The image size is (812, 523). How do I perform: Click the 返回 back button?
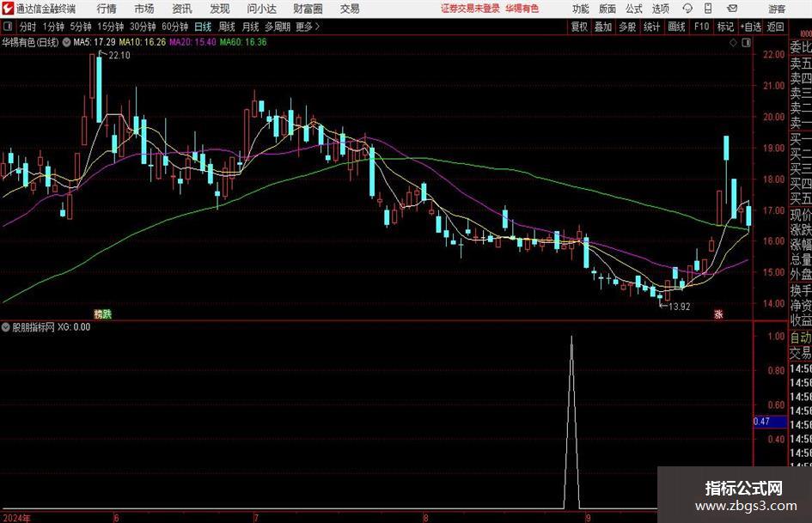(x=775, y=27)
